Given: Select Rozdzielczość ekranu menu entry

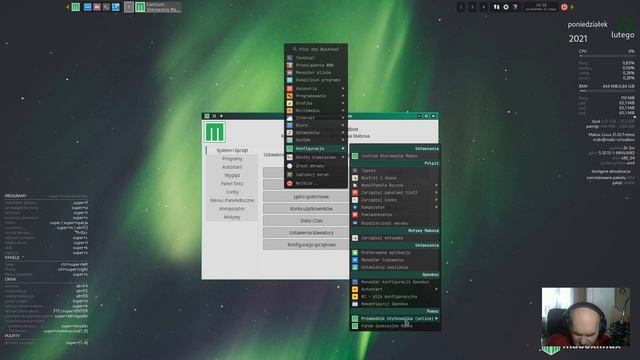Looking at the screenshot, I should 395,223.
